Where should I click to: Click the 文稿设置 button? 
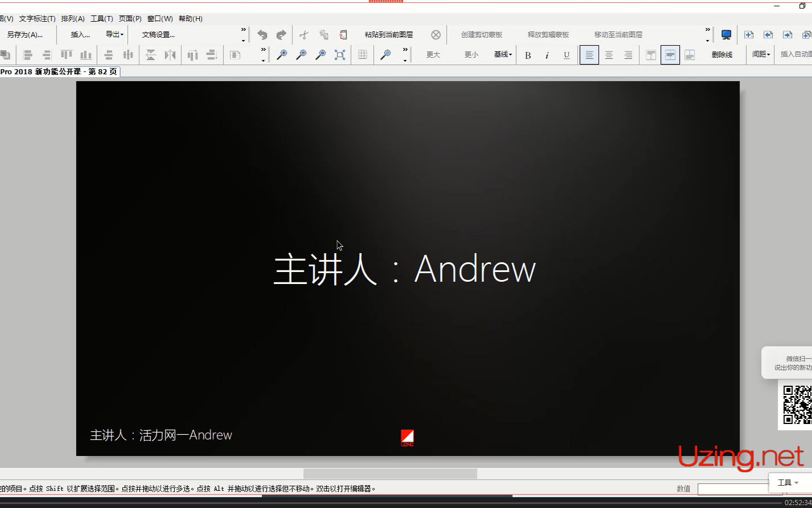coord(158,34)
